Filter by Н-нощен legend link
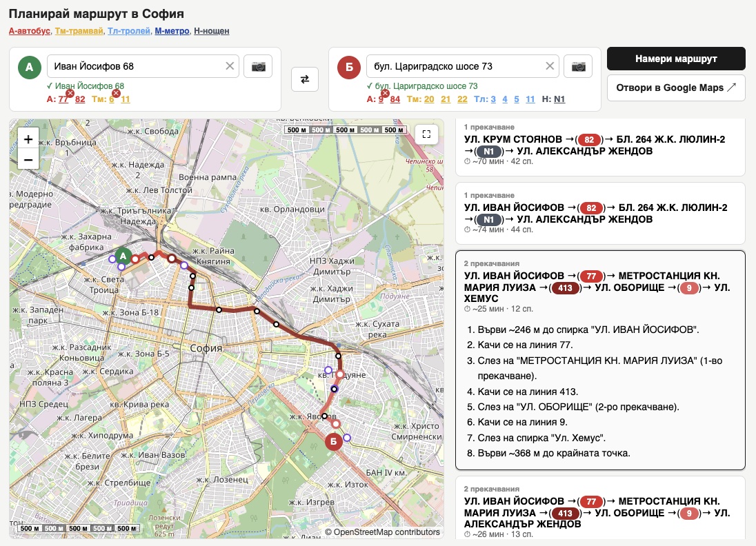Viewport: 756px width, 546px height. coord(212,31)
